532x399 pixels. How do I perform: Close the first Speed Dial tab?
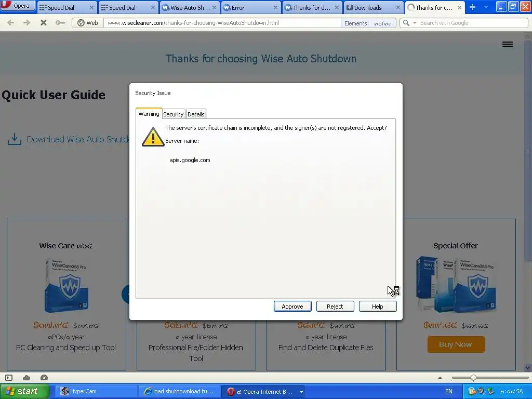91,7
